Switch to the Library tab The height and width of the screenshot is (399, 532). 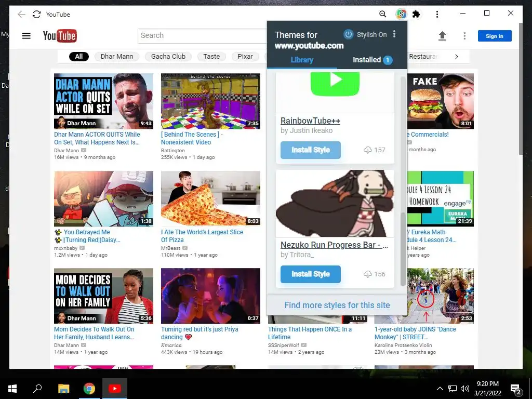[302, 60]
